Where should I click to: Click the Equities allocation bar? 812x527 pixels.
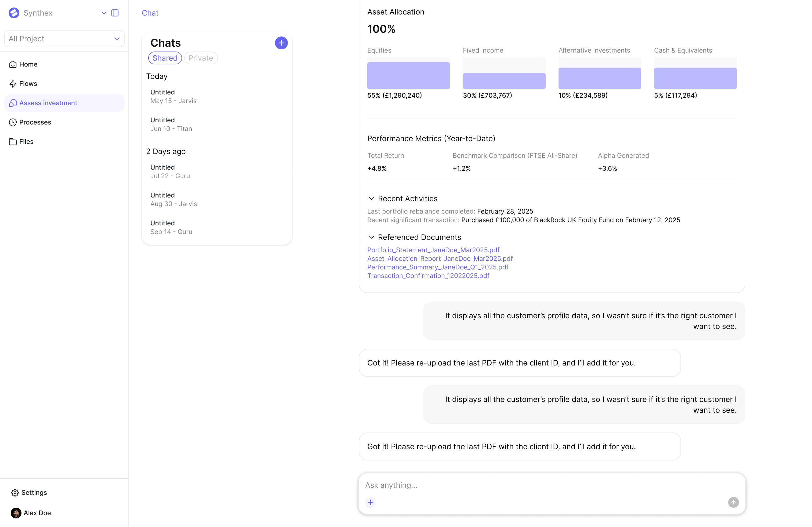tap(408, 75)
